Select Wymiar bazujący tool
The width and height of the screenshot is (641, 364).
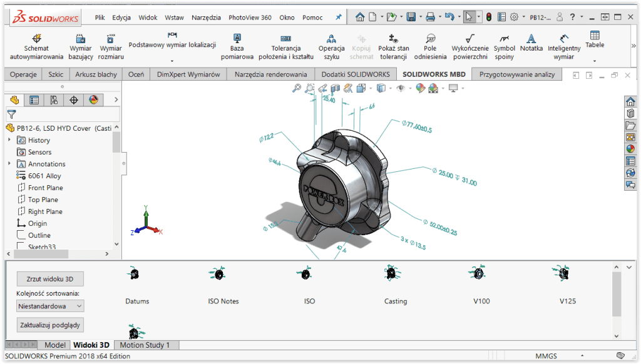(81, 47)
